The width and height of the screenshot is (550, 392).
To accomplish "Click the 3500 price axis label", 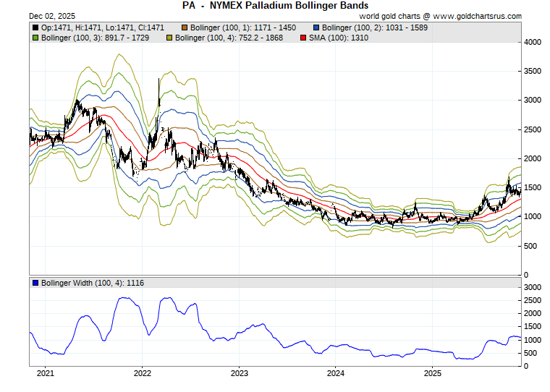I will 533,71.
